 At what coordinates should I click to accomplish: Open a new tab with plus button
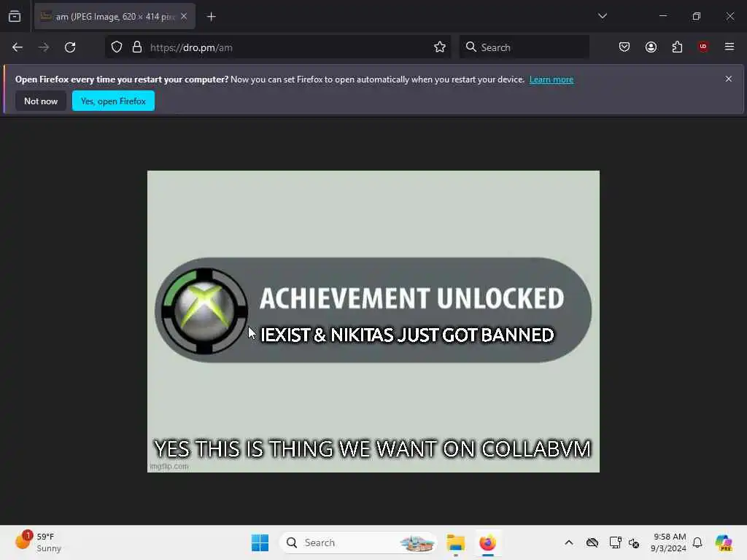211,17
